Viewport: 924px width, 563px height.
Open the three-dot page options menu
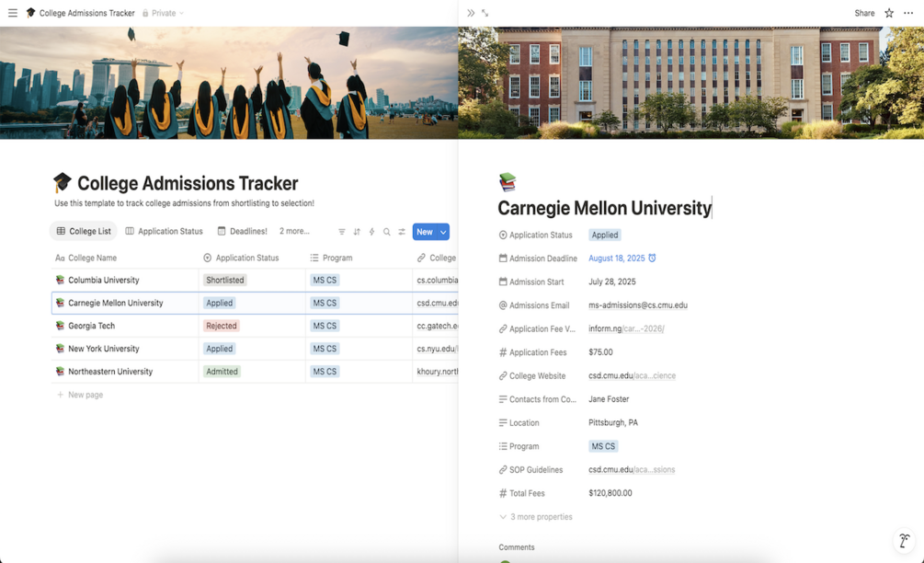[x=908, y=13]
